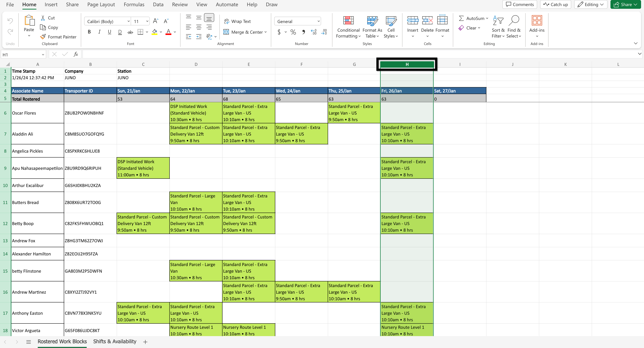The image size is (644, 348).
Task: Click the Format Painter icon
Action: tap(43, 37)
